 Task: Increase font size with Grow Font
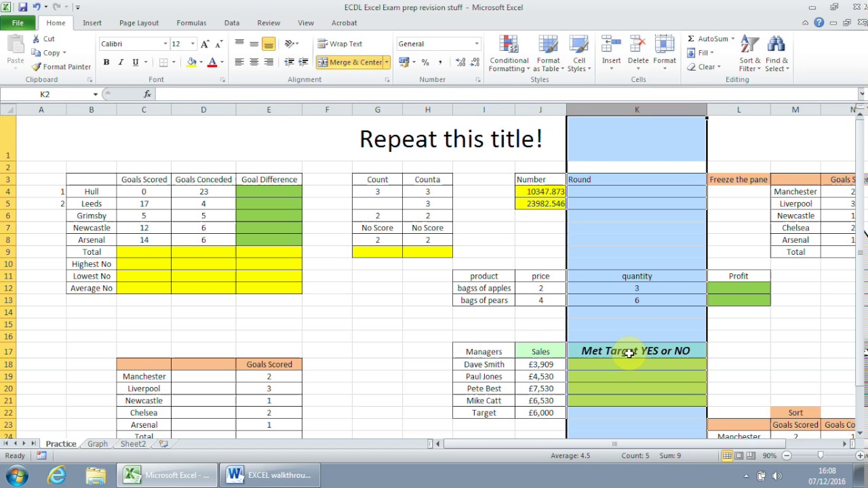(205, 43)
